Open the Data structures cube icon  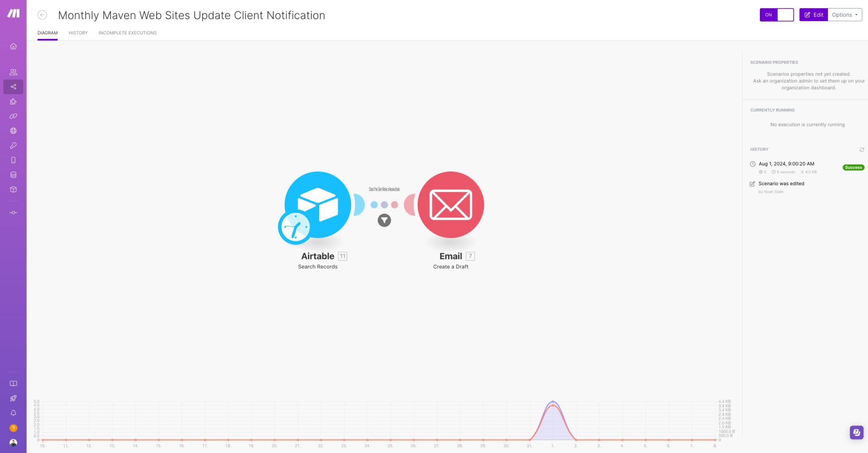click(13, 189)
